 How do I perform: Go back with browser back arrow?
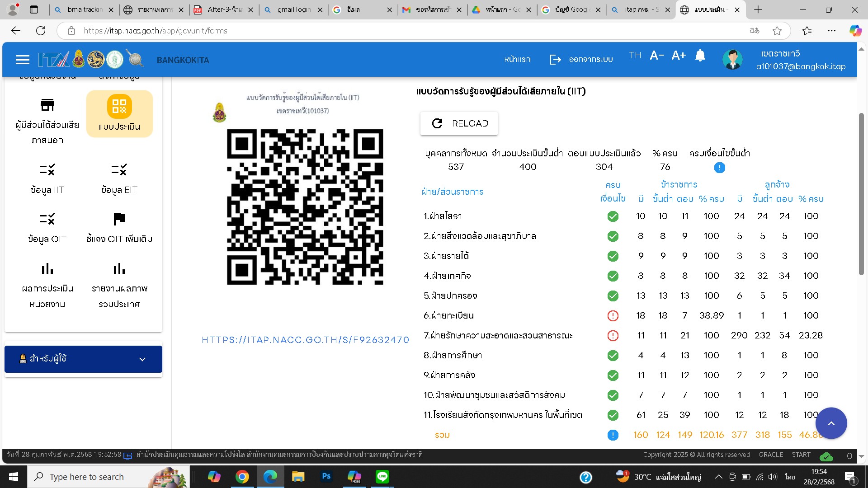16,31
